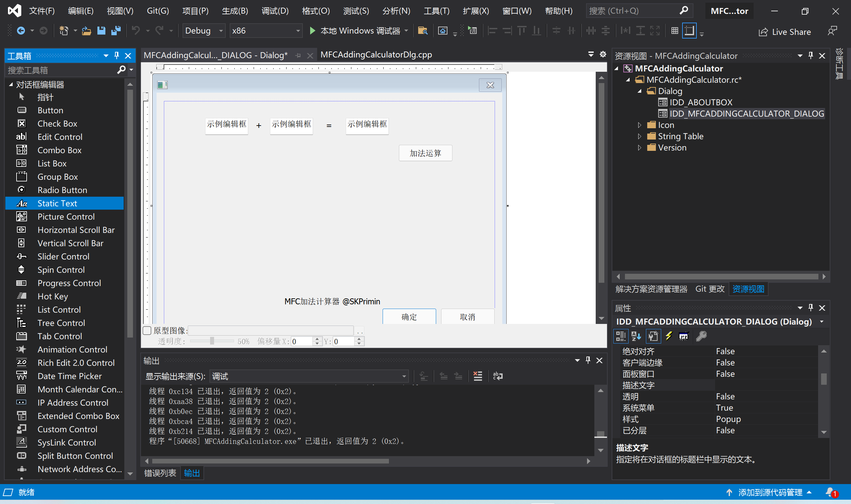Toggle the guidelines toolbar icon
Viewport: 851px width, 504px height.
(x=689, y=31)
